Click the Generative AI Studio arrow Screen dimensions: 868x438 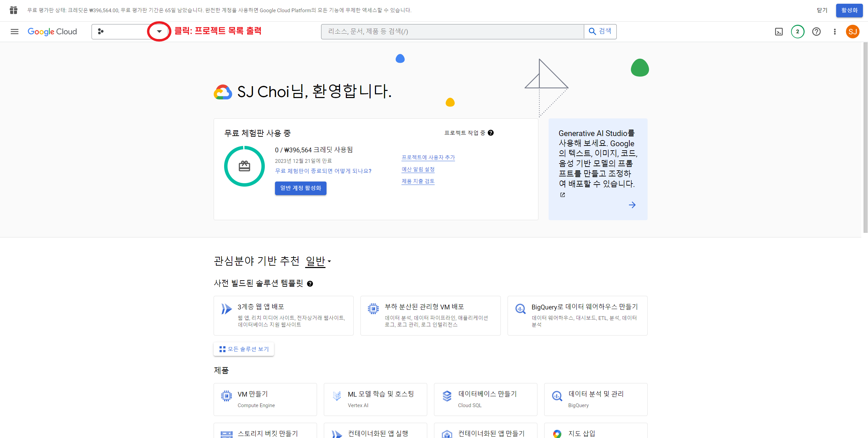(632, 205)
